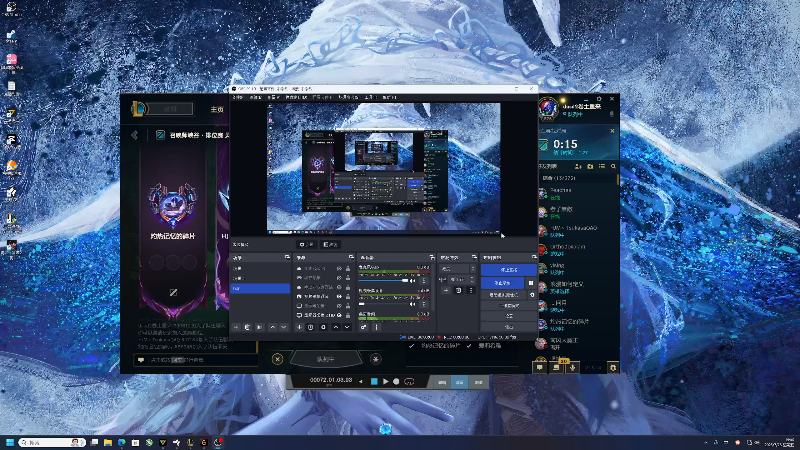800x450 pixels.
Task: Open search icon in League friends list header
Action: pos(613,166)
